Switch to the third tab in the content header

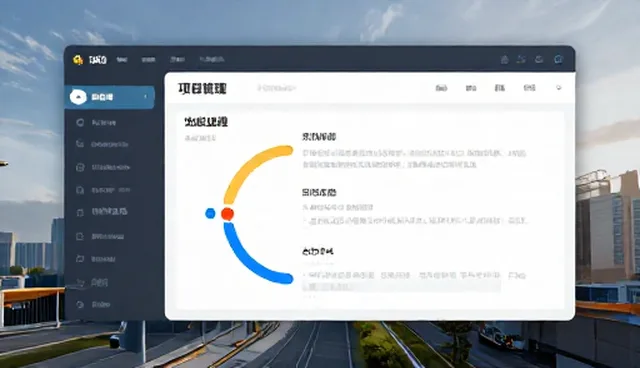(x=500, y=88)
